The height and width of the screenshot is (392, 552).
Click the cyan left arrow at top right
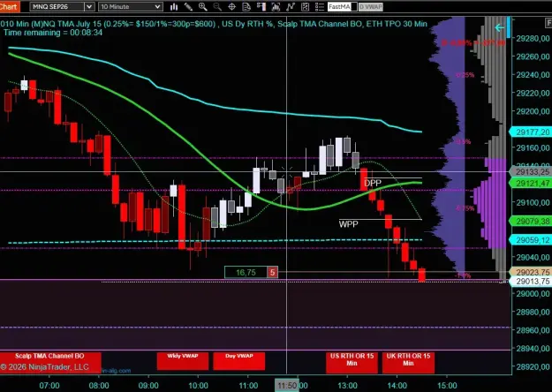pyautogui.click(x=499, y=27)
